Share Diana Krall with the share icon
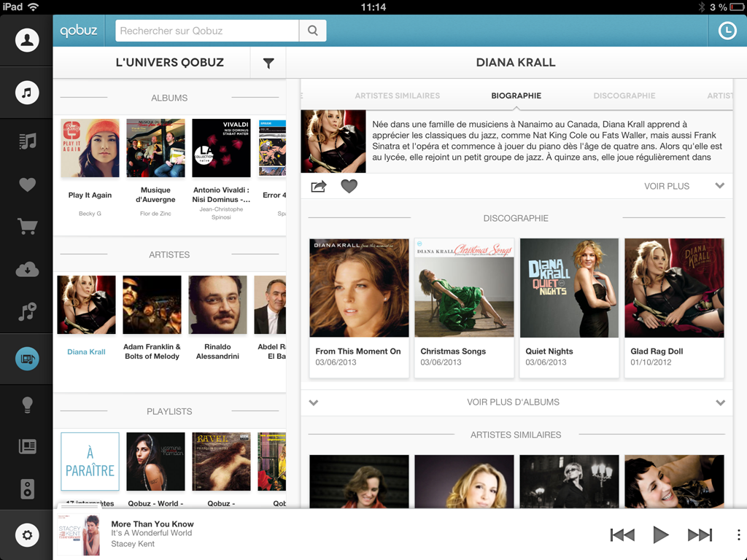 tap(319, 186)
